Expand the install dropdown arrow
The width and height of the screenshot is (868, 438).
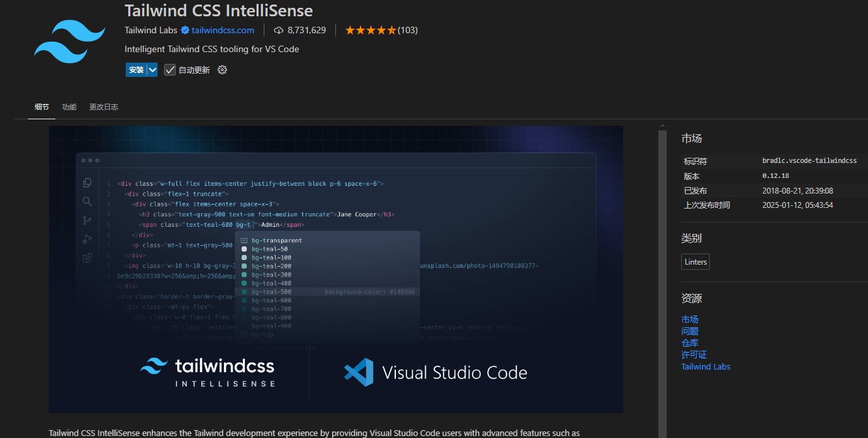152,70
